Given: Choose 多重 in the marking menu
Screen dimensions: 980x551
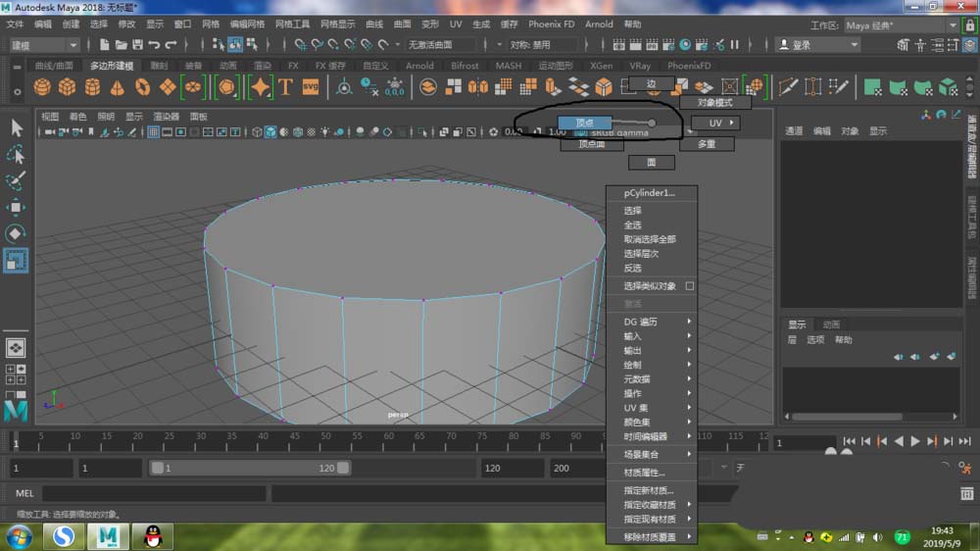Looking at the screenshot, I should 707,144.
